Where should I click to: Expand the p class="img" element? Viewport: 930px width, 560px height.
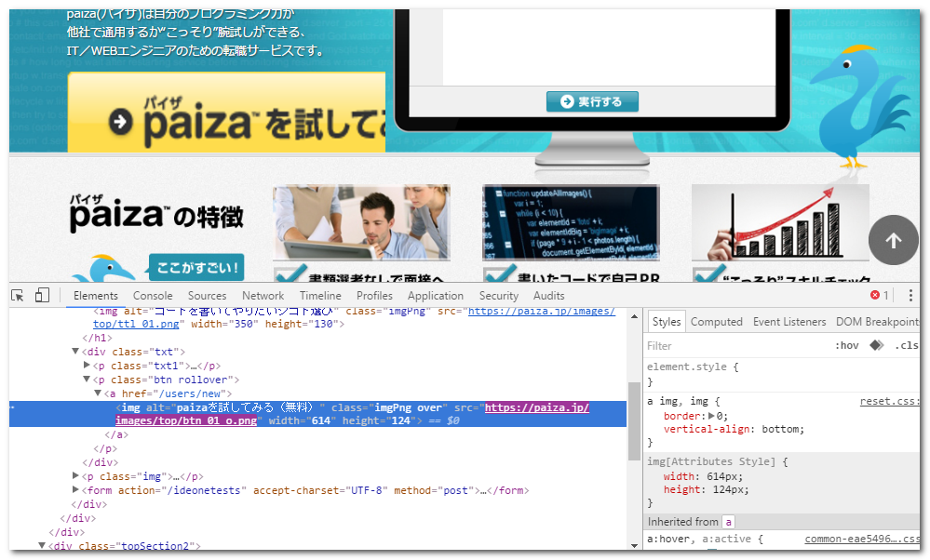(76, 475)
